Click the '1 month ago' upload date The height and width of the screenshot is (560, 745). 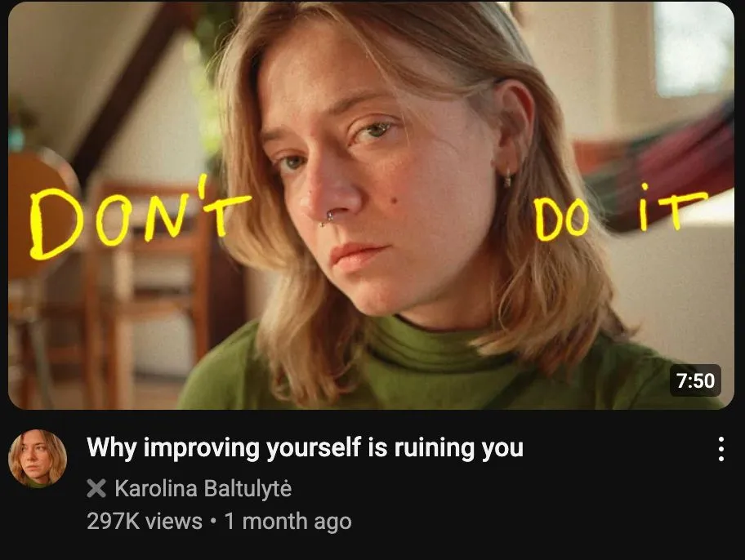[288, 521]
